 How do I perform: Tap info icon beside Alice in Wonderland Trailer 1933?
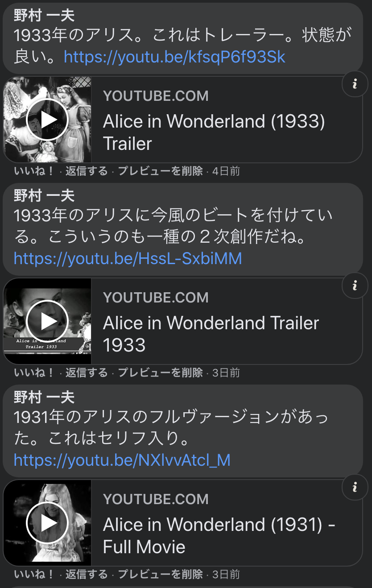(x=355, y=286)
